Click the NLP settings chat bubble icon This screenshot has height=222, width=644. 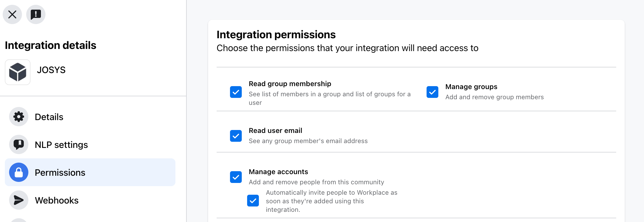pyautogui.click(x=19, y=144)
